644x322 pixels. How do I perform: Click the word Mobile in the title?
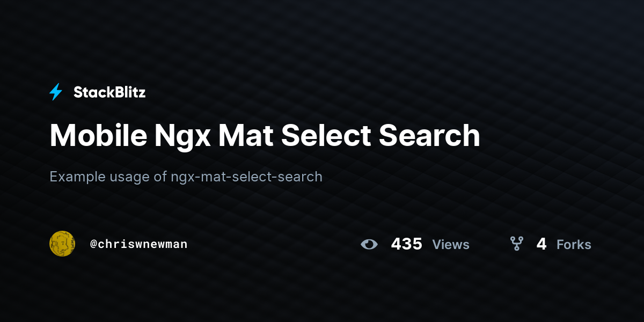98,135
